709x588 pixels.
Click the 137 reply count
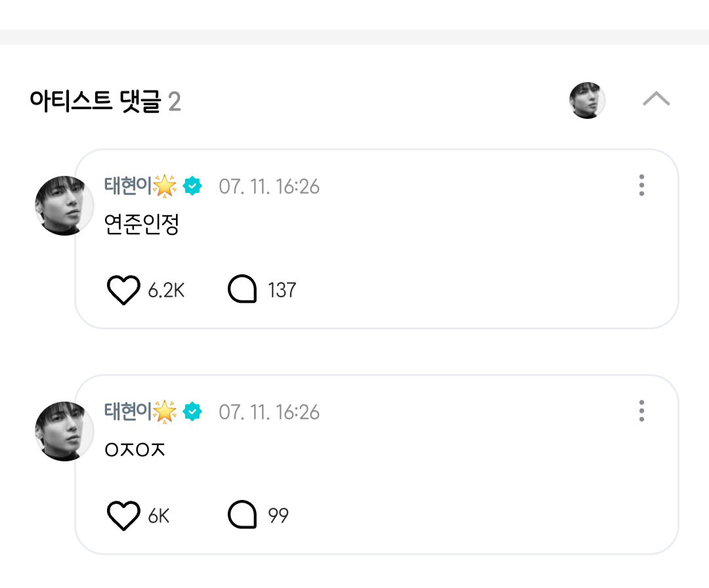tap(282, 290)
